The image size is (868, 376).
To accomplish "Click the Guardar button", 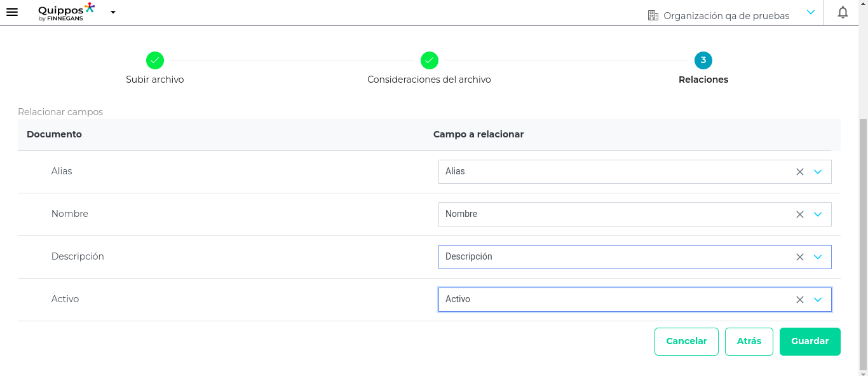I will point(810,342).
